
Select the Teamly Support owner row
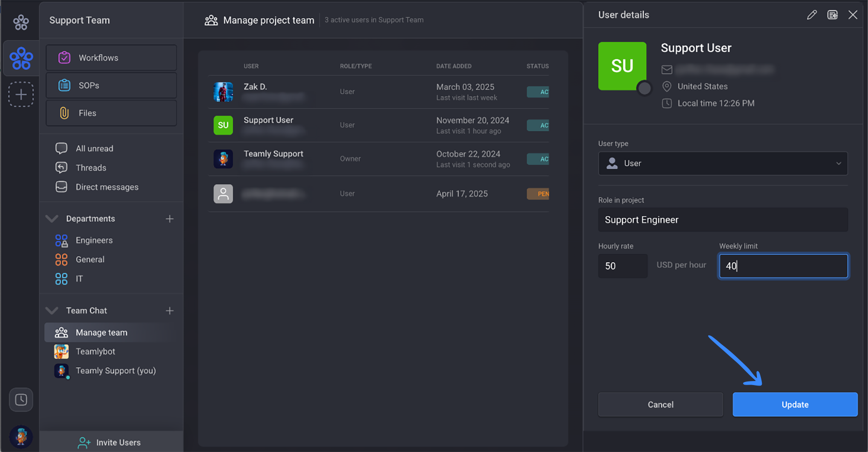(379, 159)
